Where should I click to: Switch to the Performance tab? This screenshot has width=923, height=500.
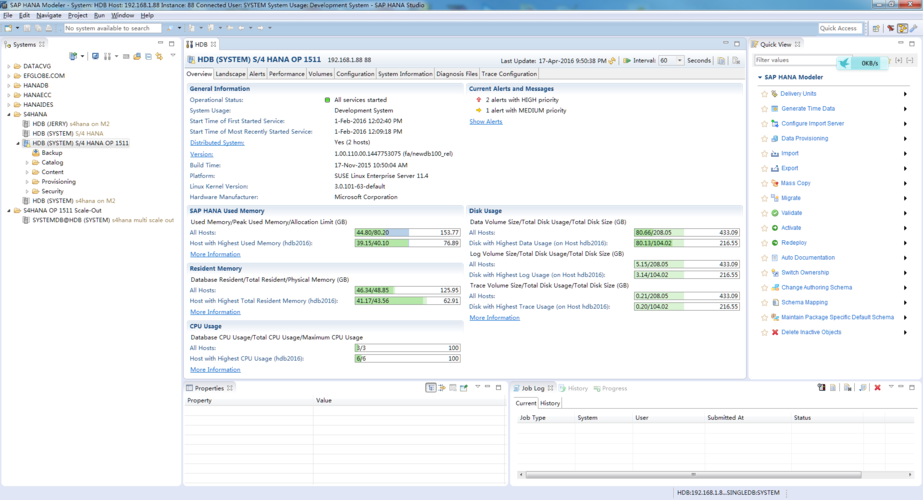pyautogui.click(x=287, y=74)
